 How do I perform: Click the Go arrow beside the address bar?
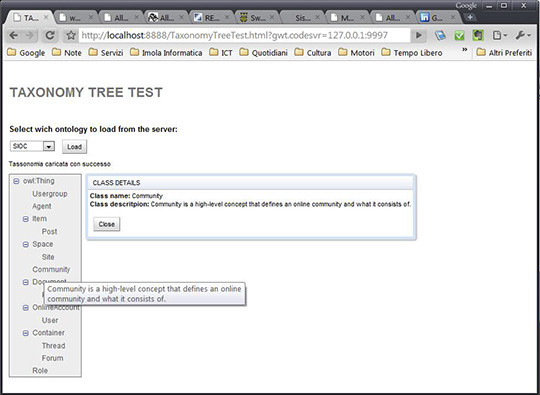[419, 35]
